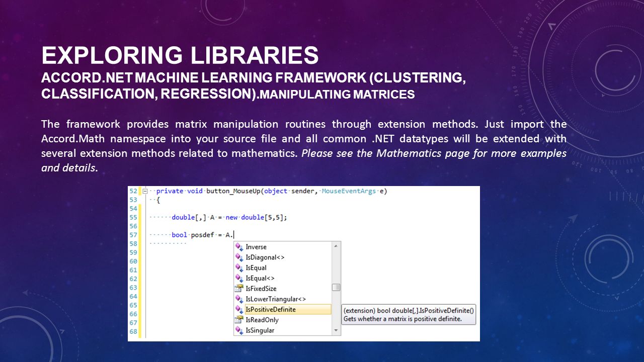
Task: Select the highlighted IsPositiveDefinite item
Action: point(288,310)
